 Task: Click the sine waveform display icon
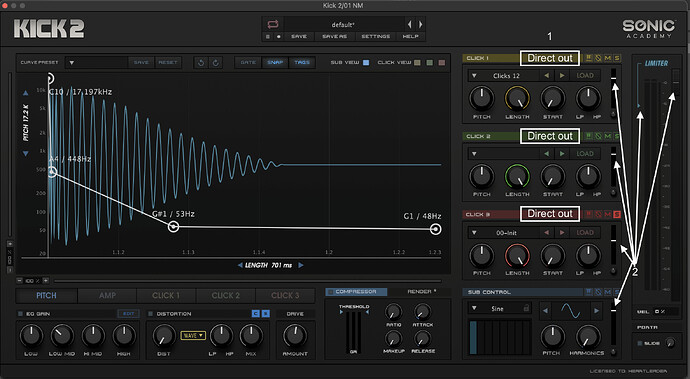click(x=571, y=311)
